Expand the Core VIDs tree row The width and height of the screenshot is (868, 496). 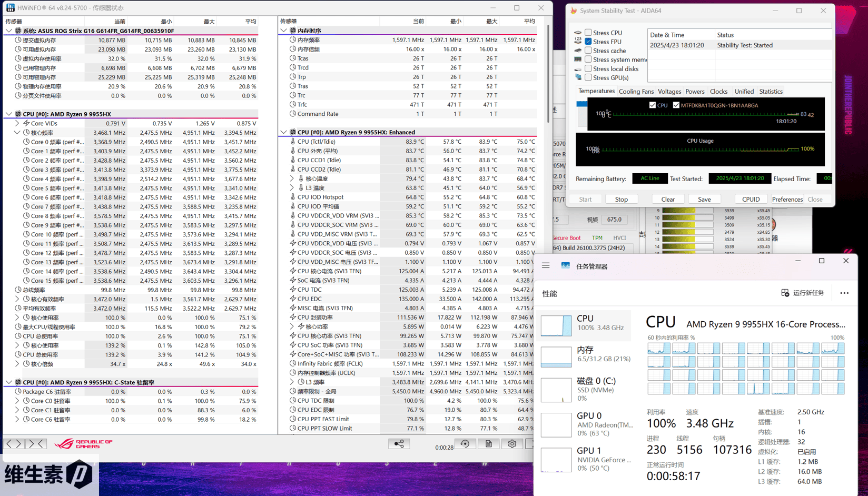pyautogui.click(x=17, y=123)
